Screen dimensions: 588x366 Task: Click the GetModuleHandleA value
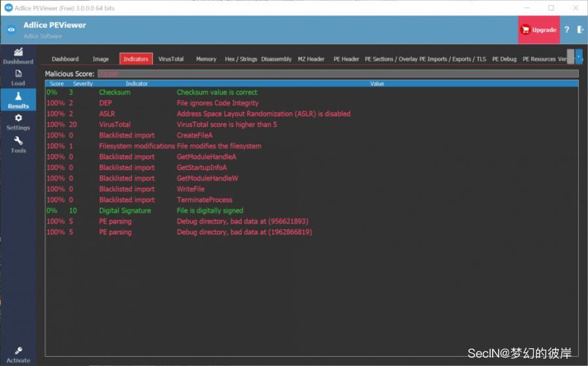(206, 157)
